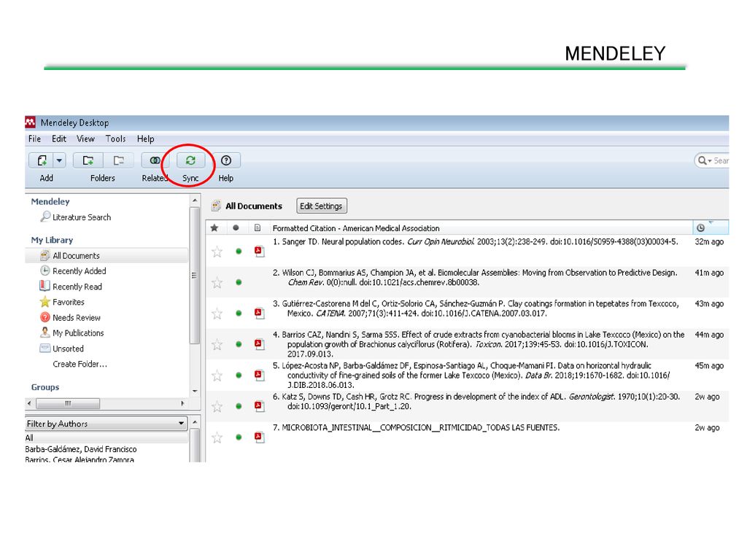Open Recently Added folder
The image size is (747, 560).
click(79, 271)
